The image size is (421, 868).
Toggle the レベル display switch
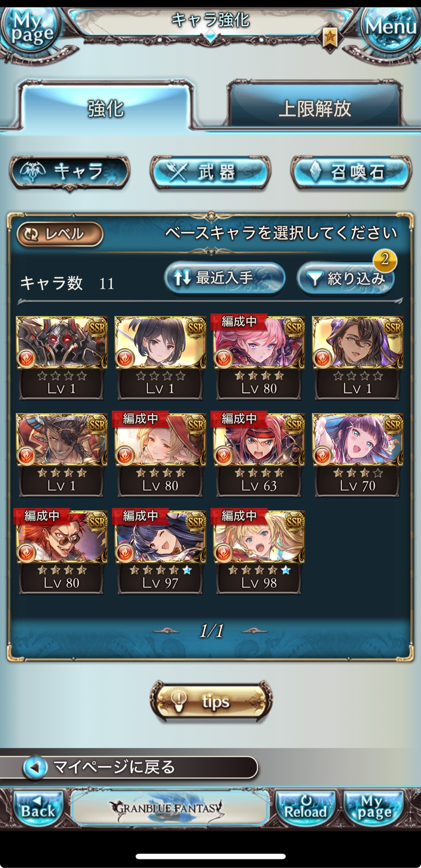60,234
